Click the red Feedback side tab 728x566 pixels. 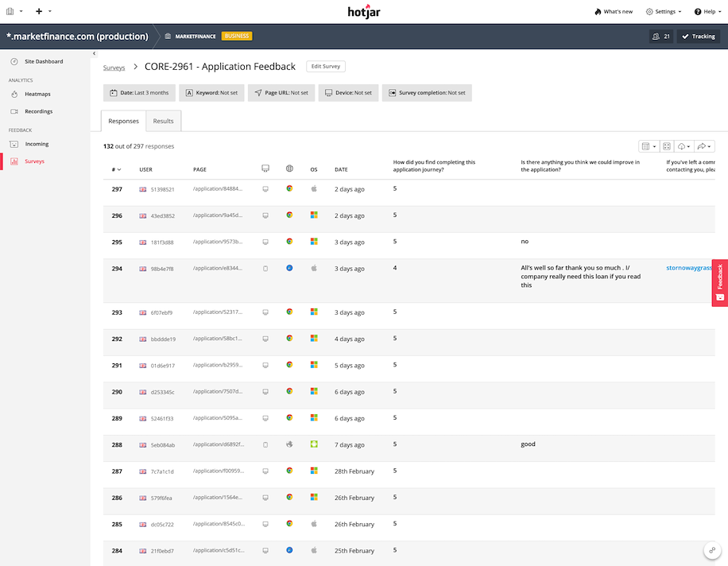719,283
